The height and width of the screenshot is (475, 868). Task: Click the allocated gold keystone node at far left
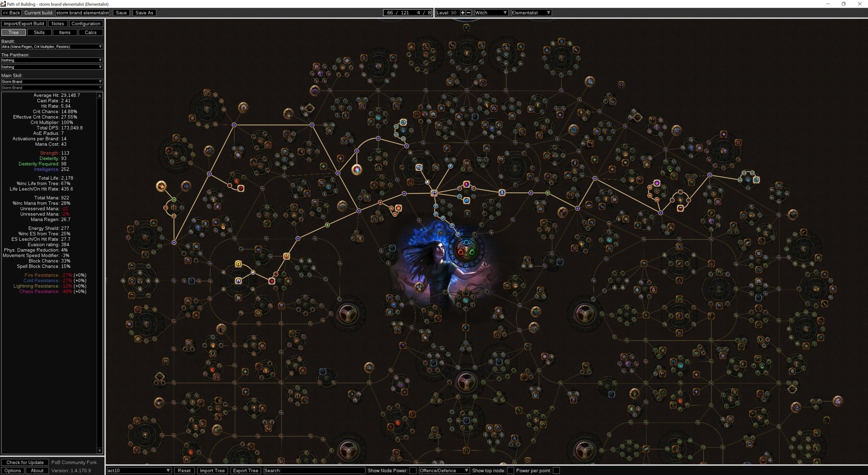(x=161, y=186)
